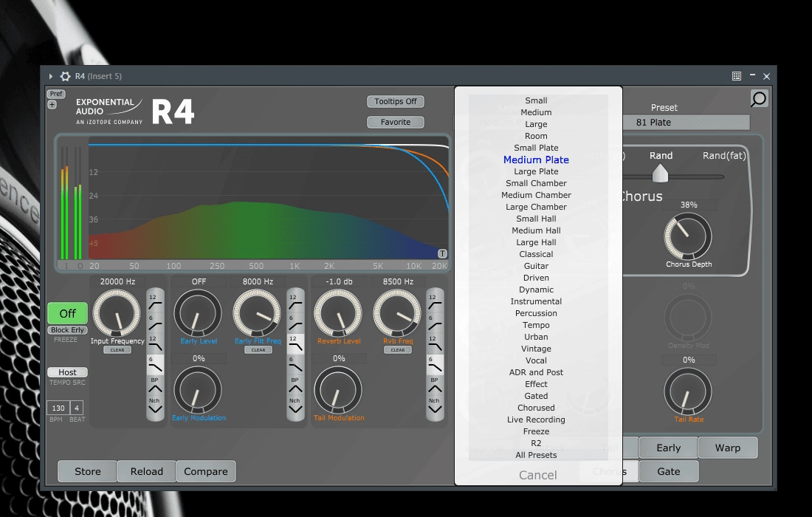812x517 pixels.
Task: Choose Medium Plate category
Action: [x=536, y=160]
